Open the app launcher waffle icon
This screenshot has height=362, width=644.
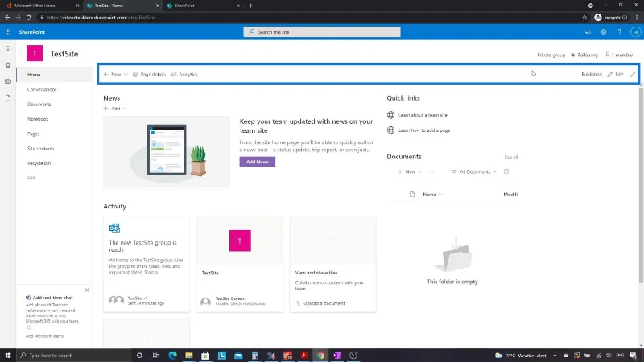(8, 32)
